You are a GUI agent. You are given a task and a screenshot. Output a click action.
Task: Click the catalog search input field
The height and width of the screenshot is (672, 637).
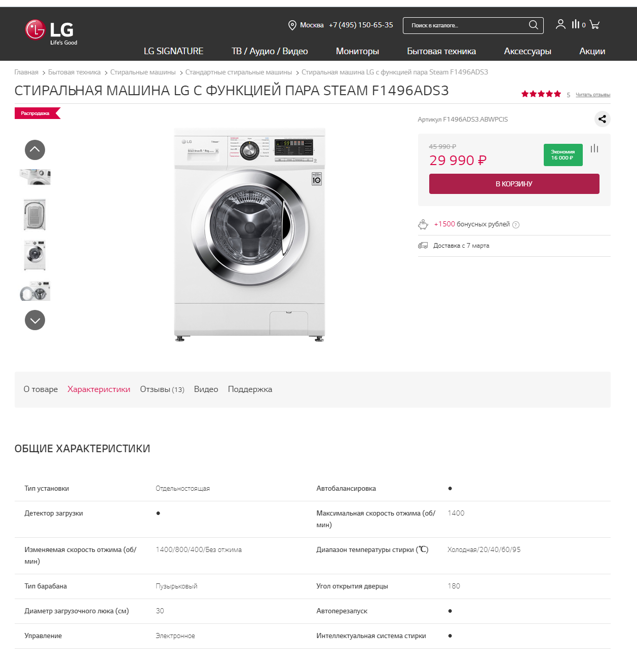(466, 25)
